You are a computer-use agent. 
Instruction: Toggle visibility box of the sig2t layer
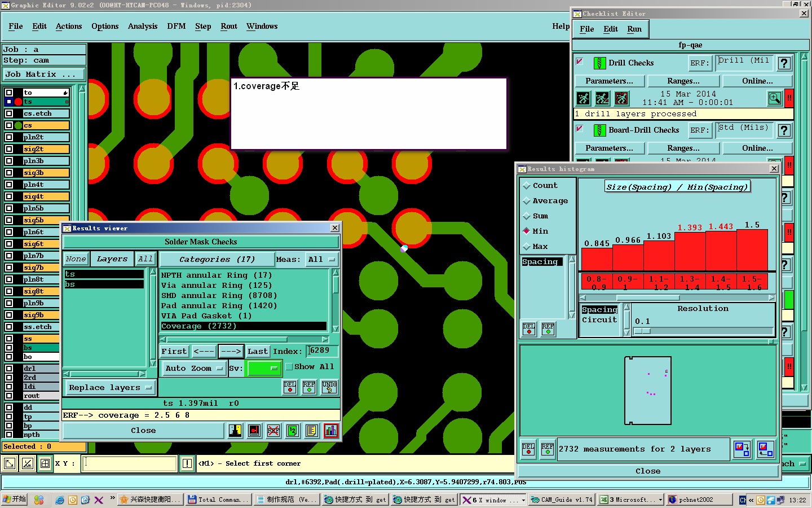9,149
